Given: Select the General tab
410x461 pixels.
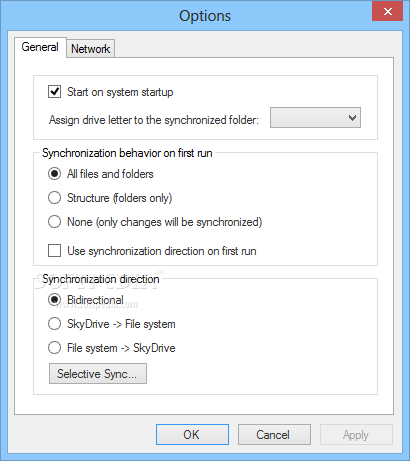Looking at the screenshot, I should click(40, 47).
